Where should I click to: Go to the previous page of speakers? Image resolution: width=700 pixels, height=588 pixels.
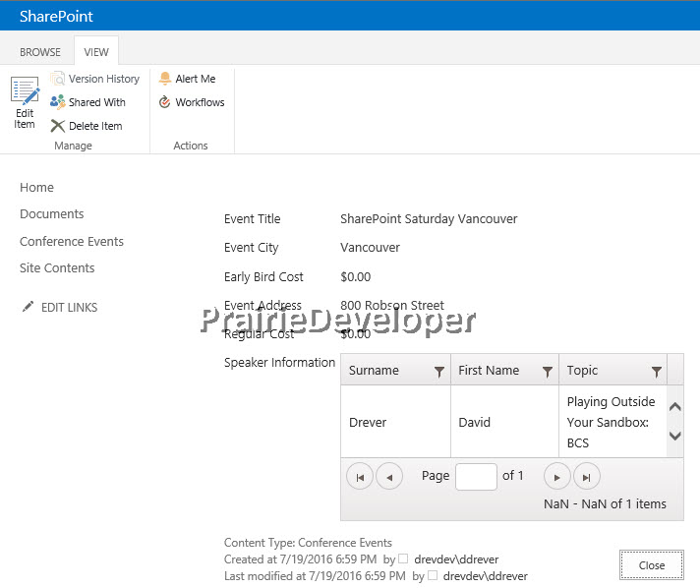click(389, 477)
